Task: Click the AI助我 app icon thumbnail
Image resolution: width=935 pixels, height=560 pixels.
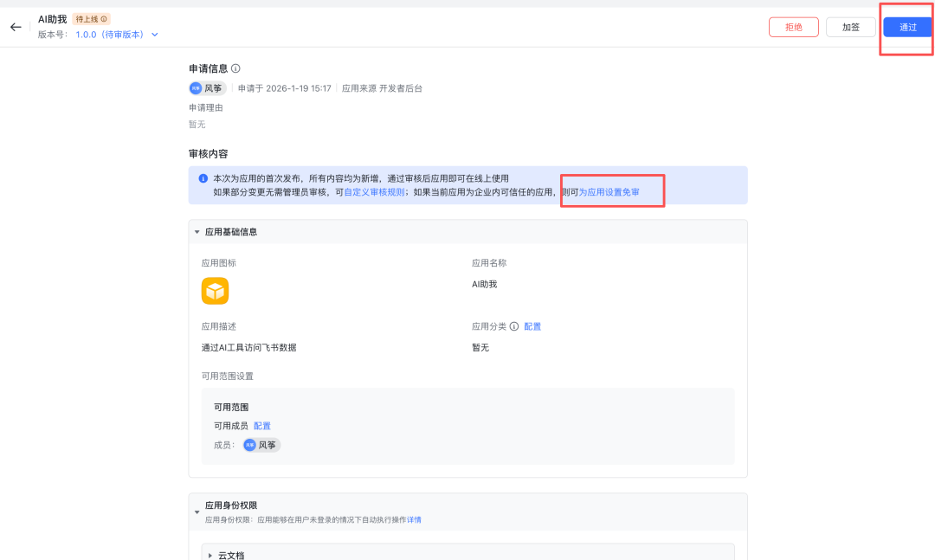Action: coord(214,291)
